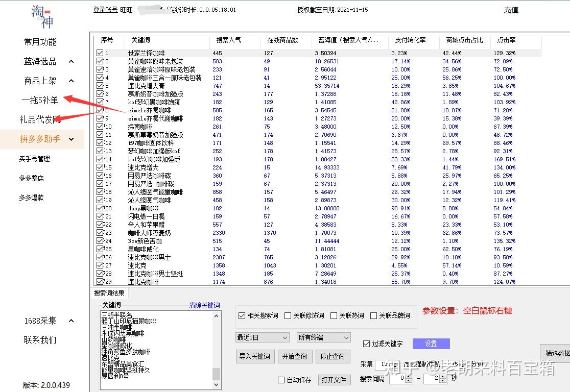Open the 所有终端 terminal dropdown
The height and width of the screenshot is (392, 570).
click(x=323, y=337)
